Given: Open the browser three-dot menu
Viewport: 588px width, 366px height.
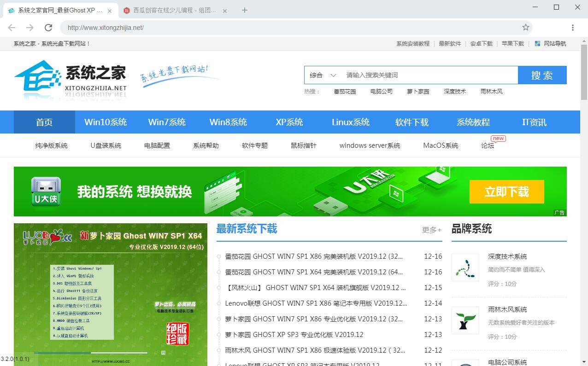Looking at the screenshot, I should pyautogui.click(x=573, y=28).
